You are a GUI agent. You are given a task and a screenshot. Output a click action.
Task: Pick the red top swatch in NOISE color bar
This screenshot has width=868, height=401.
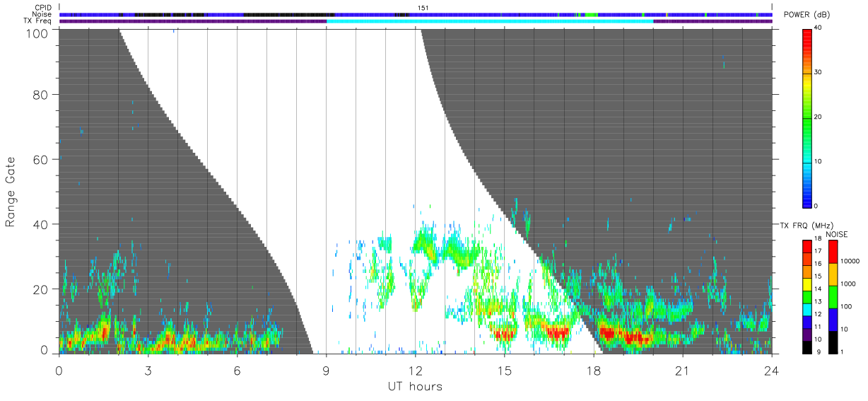833,252
